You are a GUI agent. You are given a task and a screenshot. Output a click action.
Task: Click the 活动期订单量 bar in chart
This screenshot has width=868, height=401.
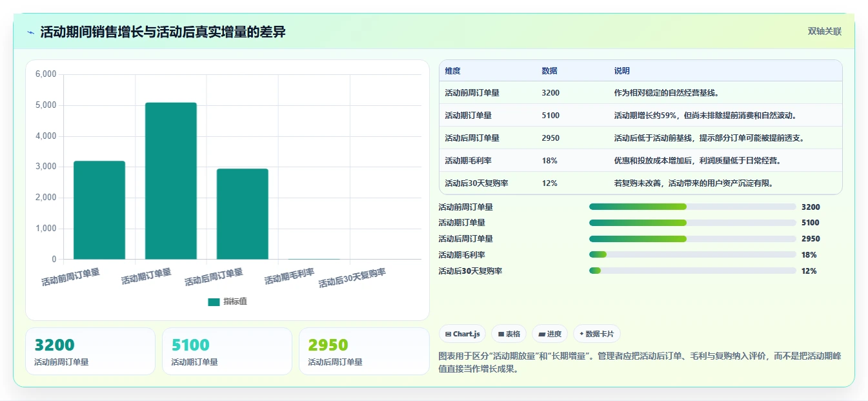tap(171, 181)
